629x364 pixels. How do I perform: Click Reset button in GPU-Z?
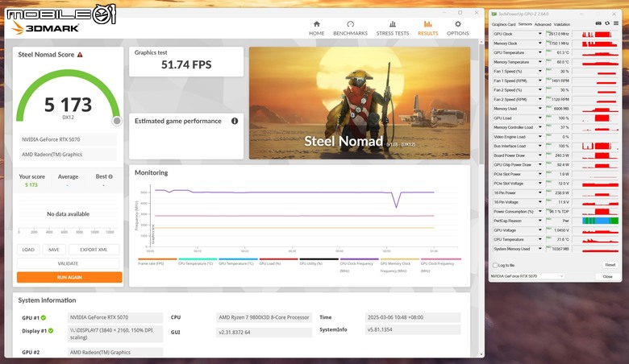(610, 265)
